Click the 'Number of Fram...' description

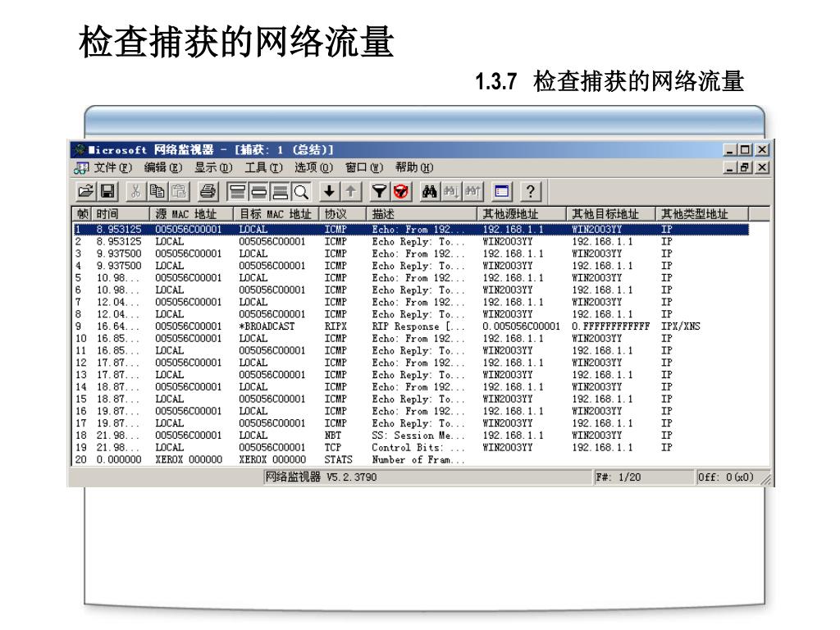click(418, 459)
